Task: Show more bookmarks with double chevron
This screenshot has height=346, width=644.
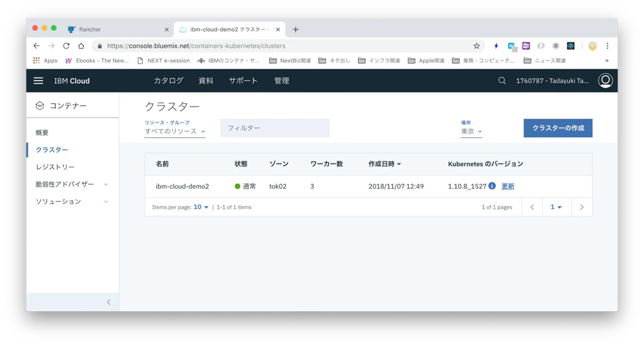Action: point(607,60)
